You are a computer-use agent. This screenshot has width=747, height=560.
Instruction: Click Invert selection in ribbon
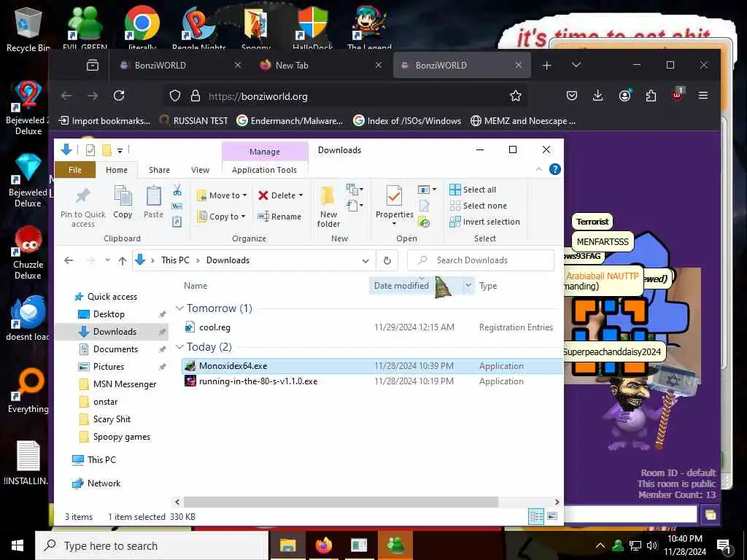[484, 222]
